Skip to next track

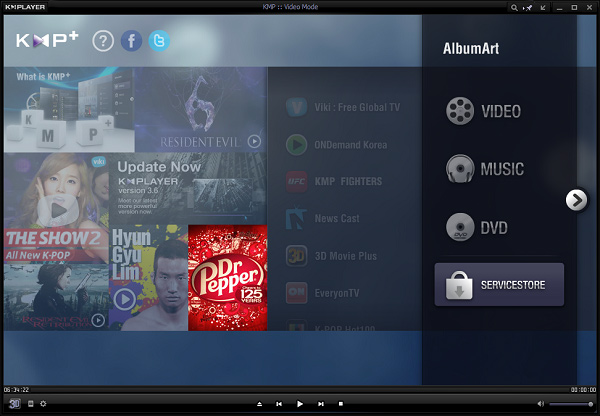321,404
